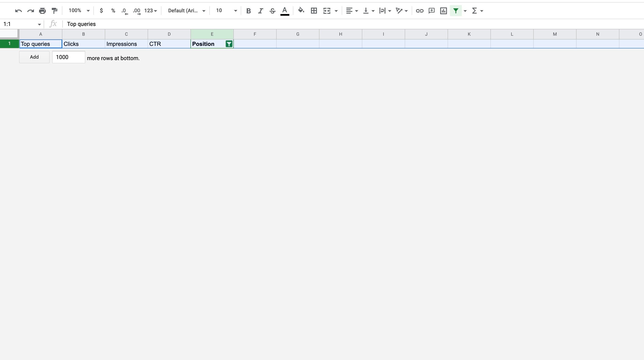Click the rows count field showing 1000
Image resolution: width=644 pixels, height=360 pixels.
point(69,57)
